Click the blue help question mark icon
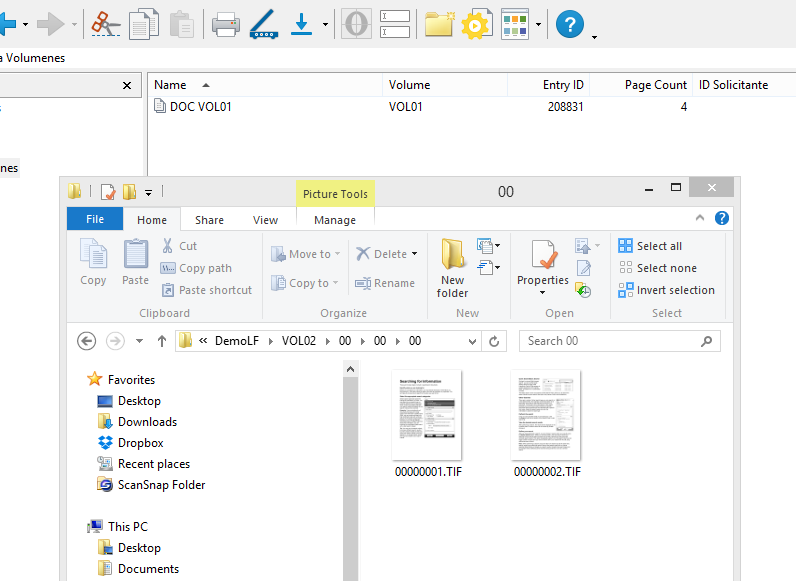The width and height of the screenshot is (796, 581). pyautogui.click(x=570, y=23)
